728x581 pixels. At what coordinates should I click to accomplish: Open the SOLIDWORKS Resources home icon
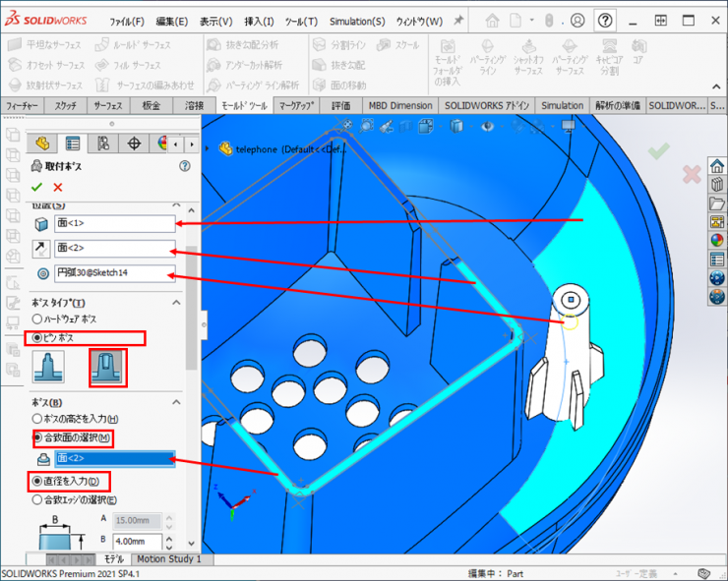pyautogui.click(x=716, y=165)
